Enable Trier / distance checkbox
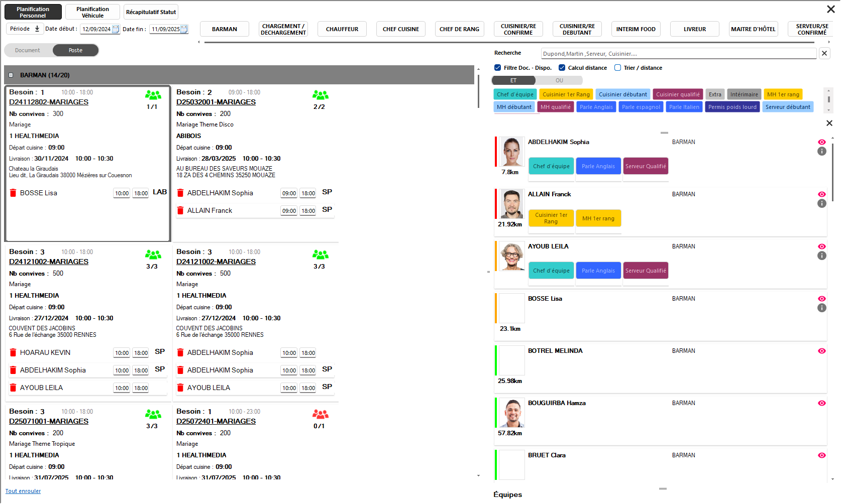Screen dimensions: 841x504 click(618, 68)
